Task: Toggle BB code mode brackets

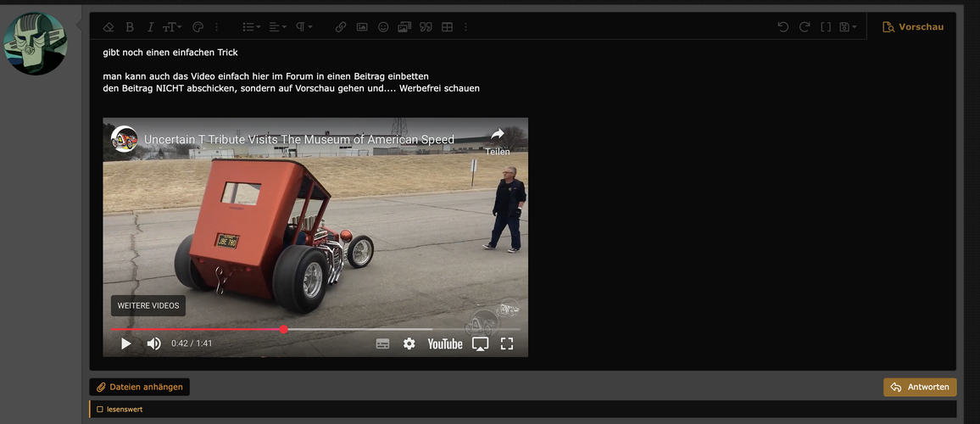Action: (x=826, y=27)
